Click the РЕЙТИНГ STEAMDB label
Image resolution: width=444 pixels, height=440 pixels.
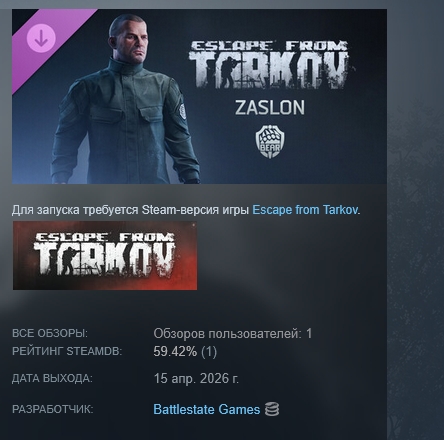(x=67, y=351)
